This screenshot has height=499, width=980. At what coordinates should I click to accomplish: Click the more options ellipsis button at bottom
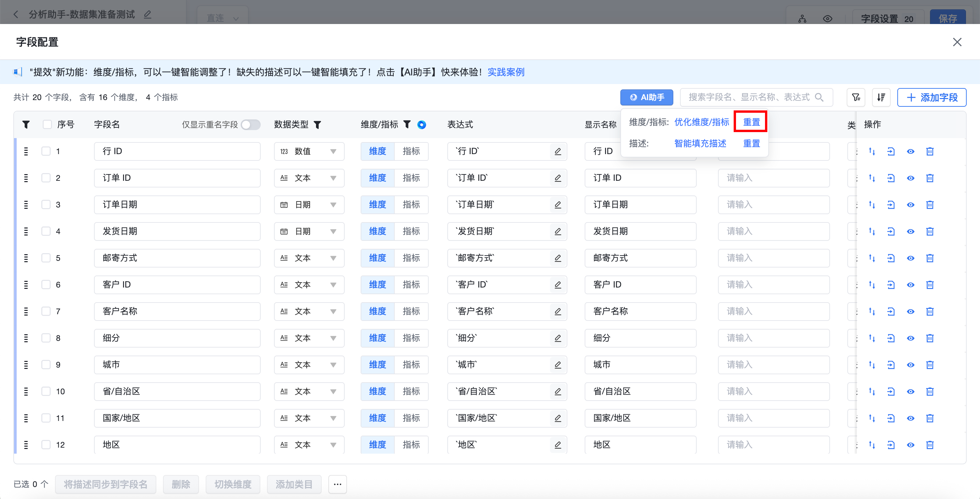point(337,484)
